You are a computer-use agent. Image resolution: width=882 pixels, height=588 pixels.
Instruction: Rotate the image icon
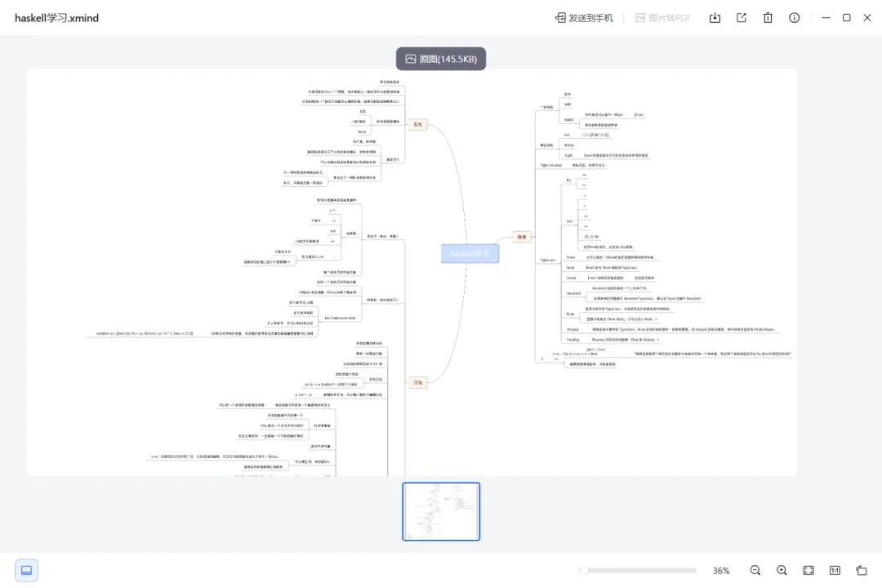point(862,571)
